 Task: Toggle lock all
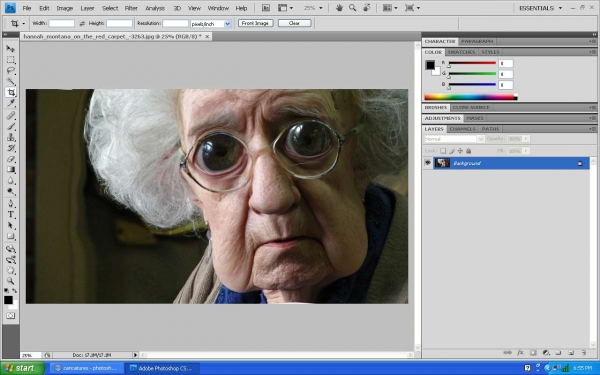tap(468, 151)
